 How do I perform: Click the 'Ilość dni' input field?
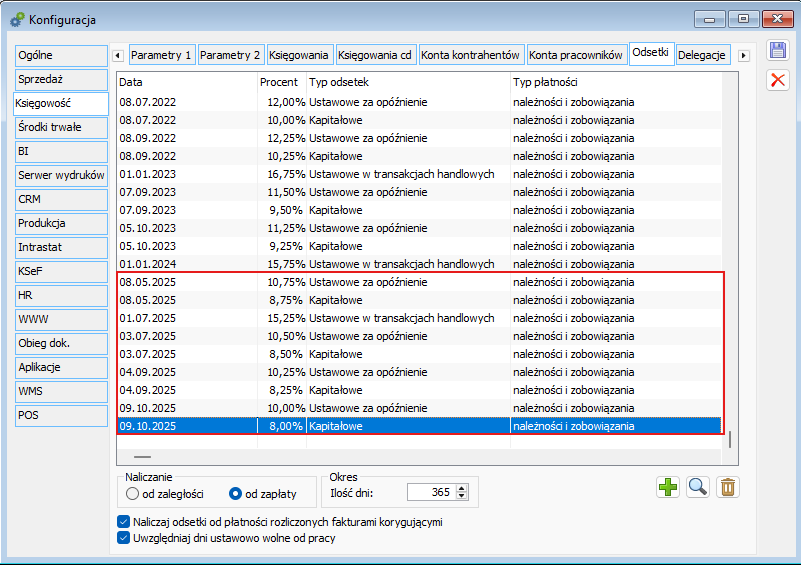pyautogui.click(x=430, y=492)
